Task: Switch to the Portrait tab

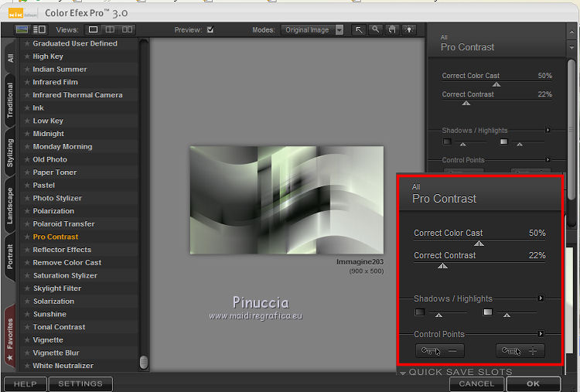Action: point(10,257)
